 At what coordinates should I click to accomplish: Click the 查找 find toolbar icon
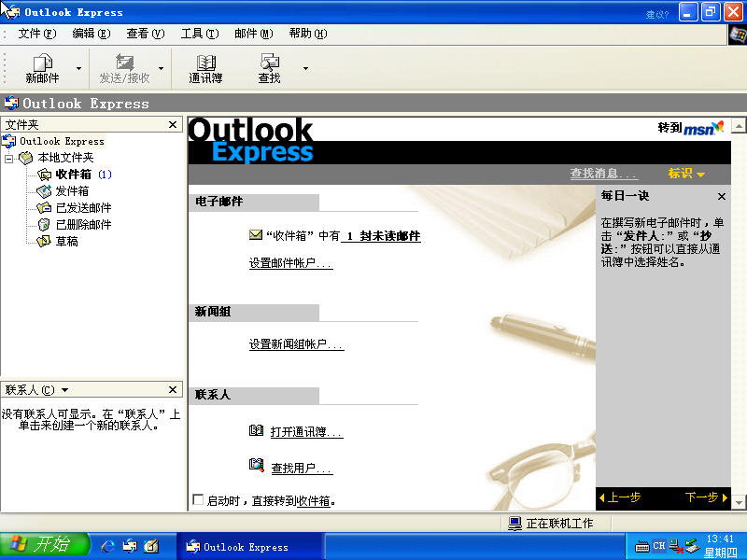[269, 63]
